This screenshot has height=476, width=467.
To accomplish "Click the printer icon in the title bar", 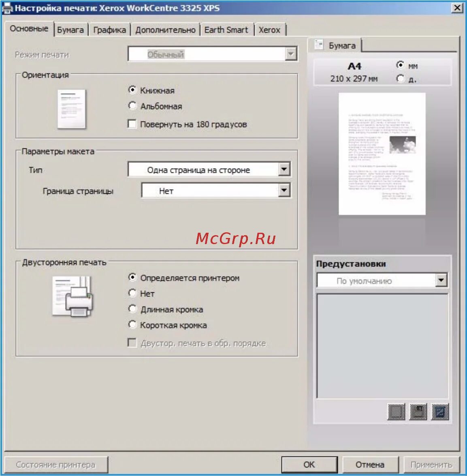I will (7, 8).
